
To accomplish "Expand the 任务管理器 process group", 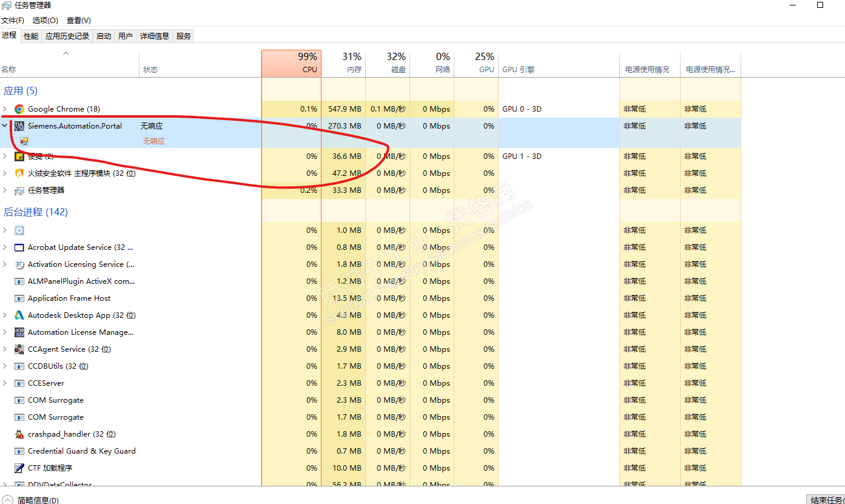I will point(5,190).
